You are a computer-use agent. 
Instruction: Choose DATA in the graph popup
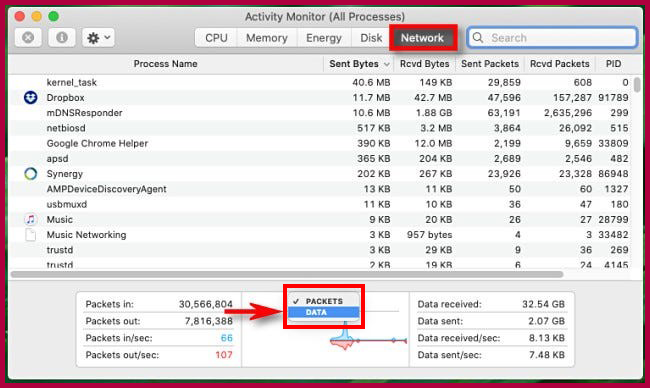coord(324,312)
